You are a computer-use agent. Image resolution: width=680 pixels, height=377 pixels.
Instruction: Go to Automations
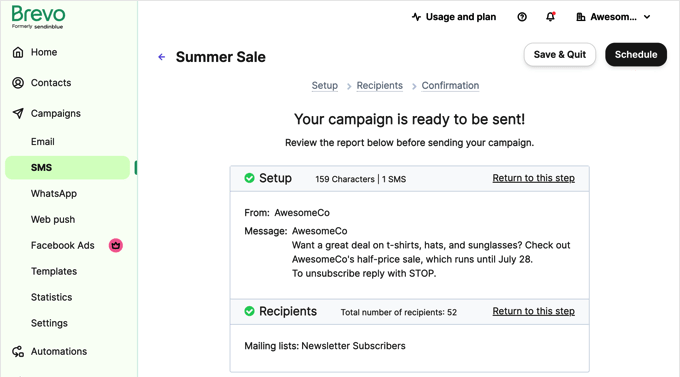coord(59,351)
